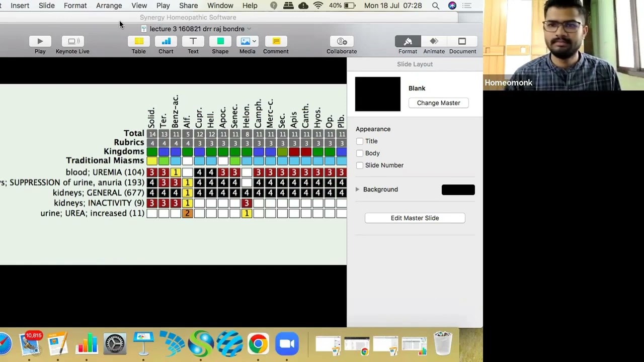
Task: Launch Numbers from the Dock
Action: (86, 344)
